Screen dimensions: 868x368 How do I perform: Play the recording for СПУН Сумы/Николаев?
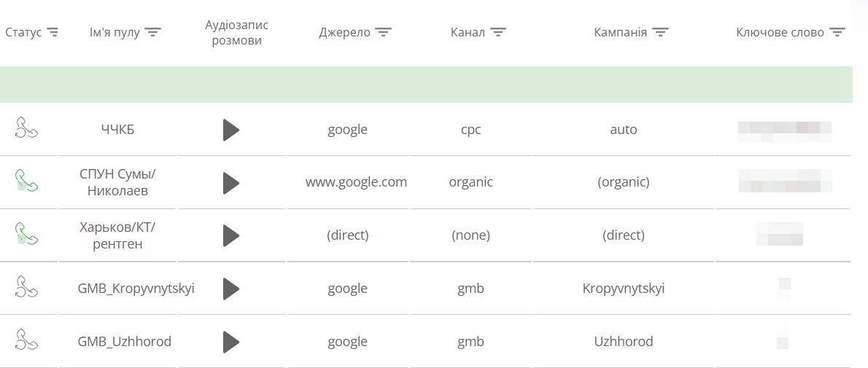(231, 183)
